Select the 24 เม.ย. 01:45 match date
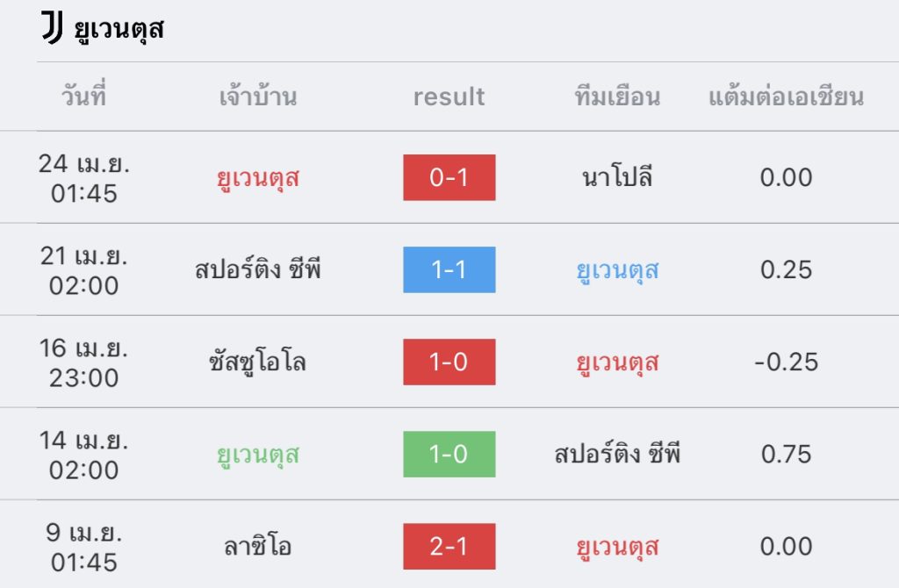This screenshot has height=588, width=899. (83, 178)
